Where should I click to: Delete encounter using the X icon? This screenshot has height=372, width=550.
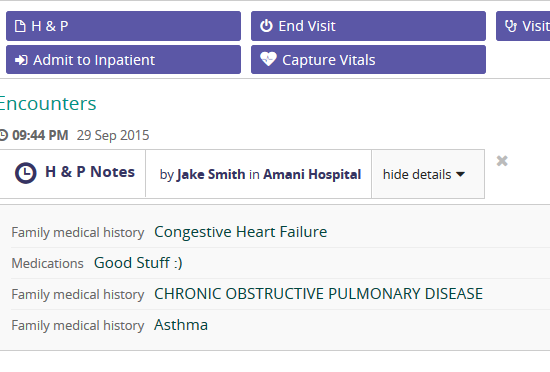point(502,161)
